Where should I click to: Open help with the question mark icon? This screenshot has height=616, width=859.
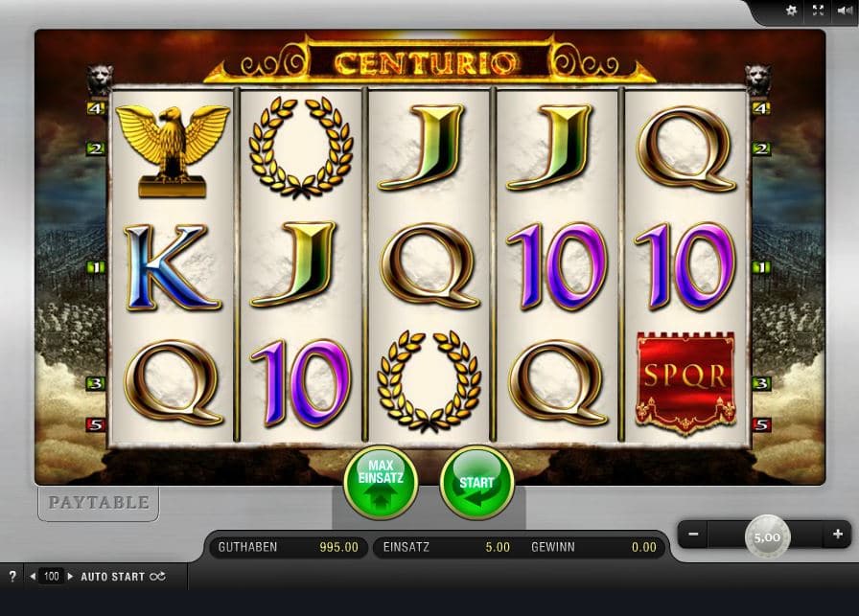[x=12, y=576]
